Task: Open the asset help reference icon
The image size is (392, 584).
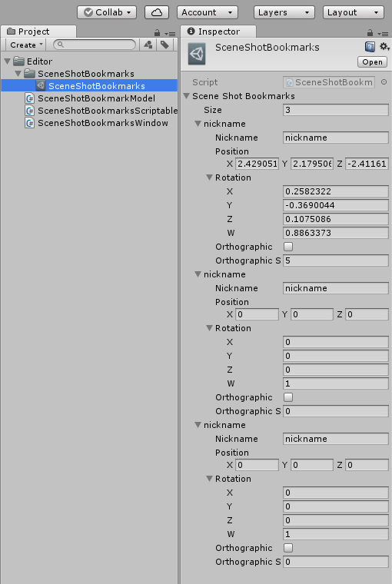Action: (x=370, y=47)
